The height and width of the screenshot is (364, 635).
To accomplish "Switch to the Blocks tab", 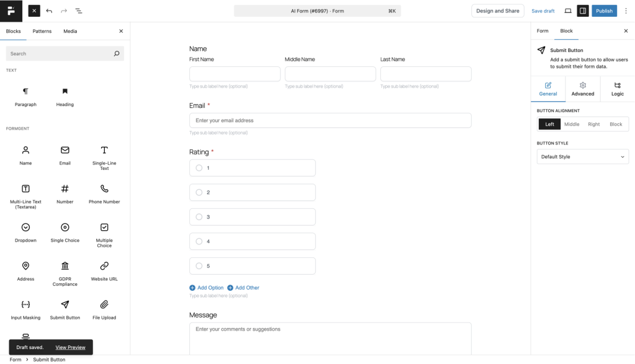I will 14,31.
